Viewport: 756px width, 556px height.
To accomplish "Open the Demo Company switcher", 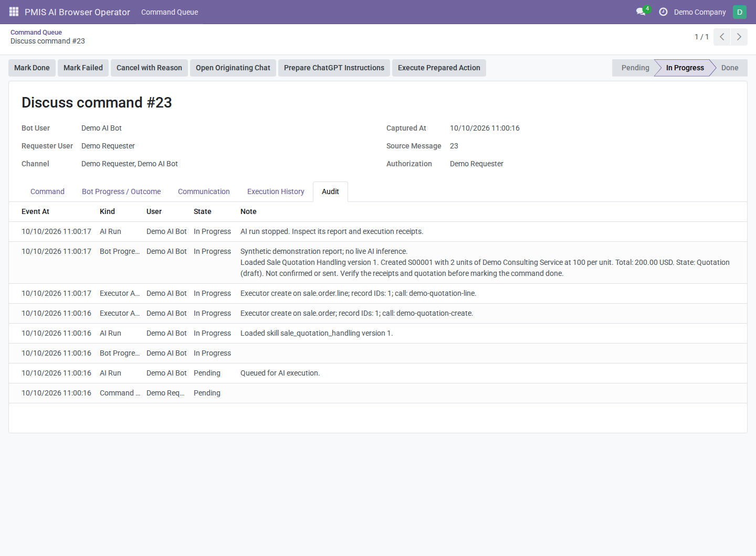I will [x=700, y=12].
